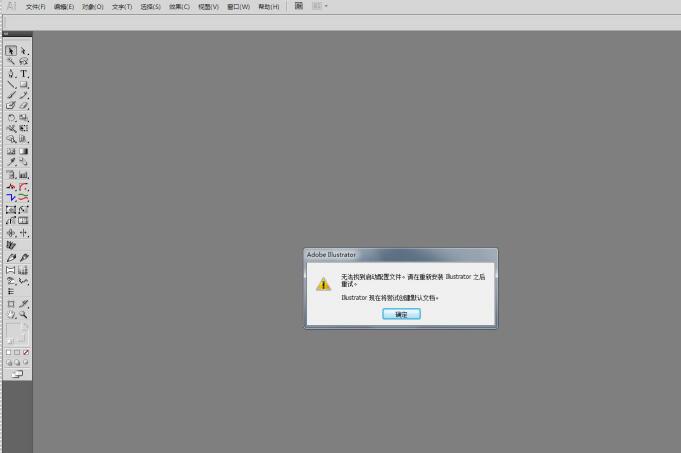Select the Line Segment tool
681x453 pixels.
(x=11, y=85)
